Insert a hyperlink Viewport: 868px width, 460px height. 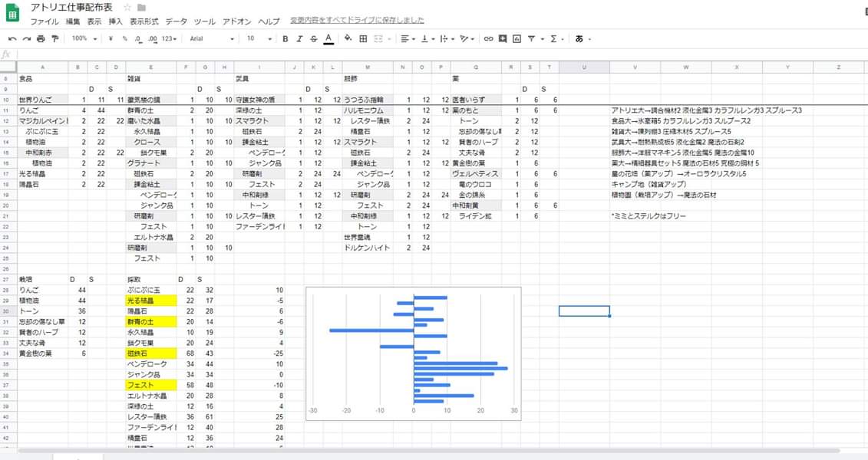488,38
